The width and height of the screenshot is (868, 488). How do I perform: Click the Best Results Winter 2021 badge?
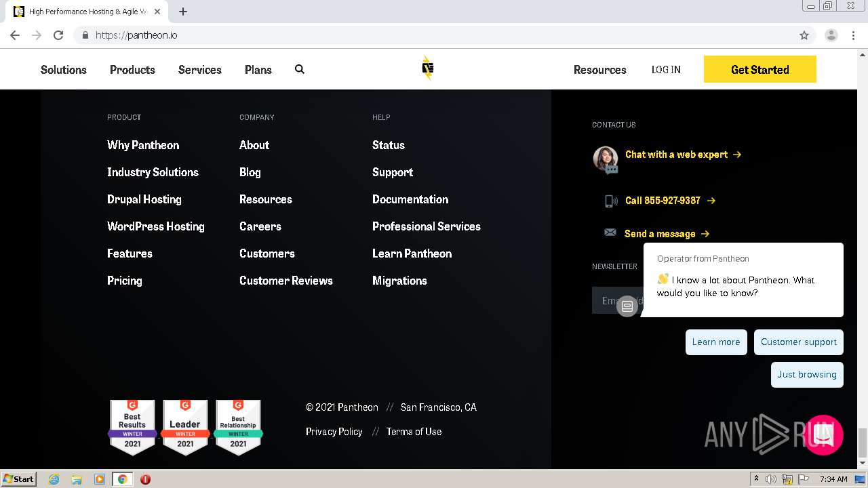pos(132,427)
